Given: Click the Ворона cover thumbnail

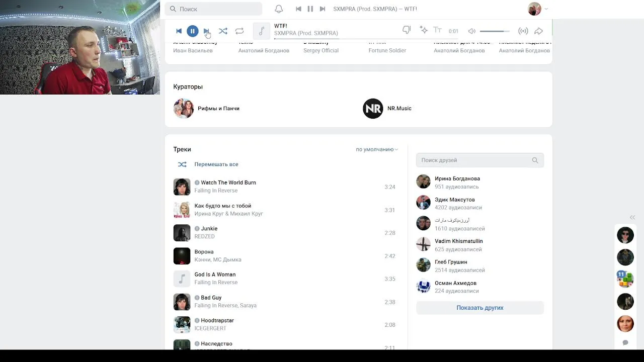Looking at the screenshot, I should pos(182,256).
